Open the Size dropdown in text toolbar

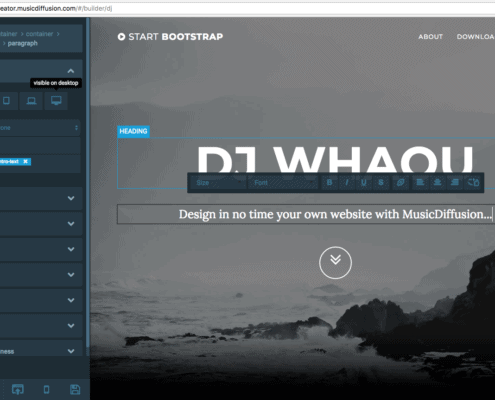pos(218,183)
